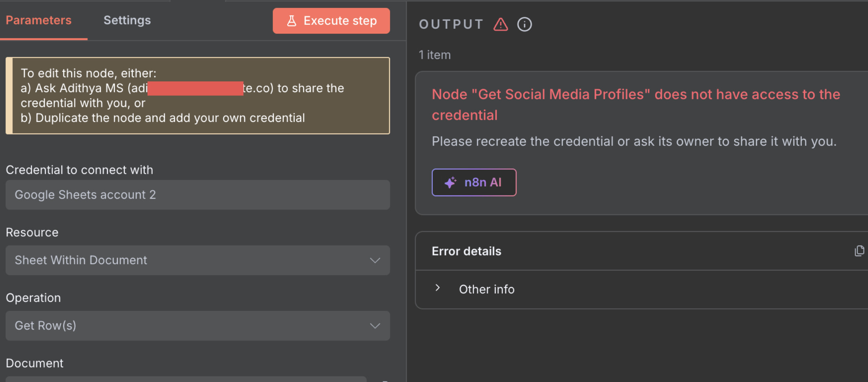Click the Google Sheets account 2 credential field
This screenshot has width=868, height=382.
[197, 195]
